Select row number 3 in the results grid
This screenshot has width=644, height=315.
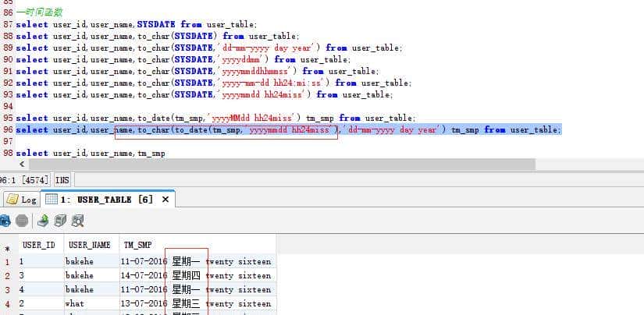click(x=7, y=290)
